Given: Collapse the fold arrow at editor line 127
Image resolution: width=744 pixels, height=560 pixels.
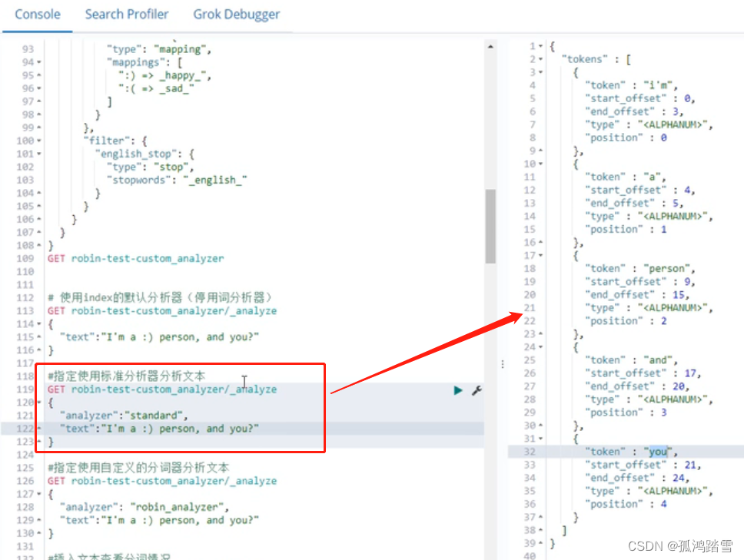Looking at the screenshot, I should pos(39,494).
